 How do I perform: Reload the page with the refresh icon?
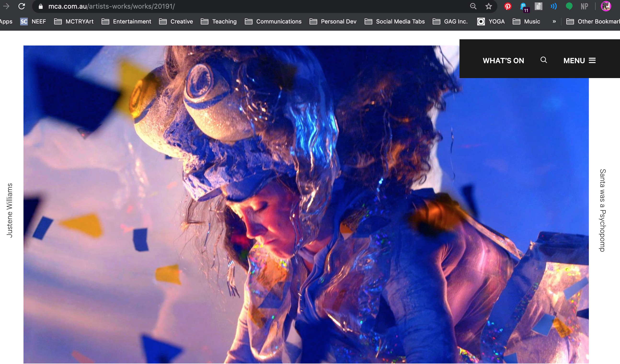(22, 6)
